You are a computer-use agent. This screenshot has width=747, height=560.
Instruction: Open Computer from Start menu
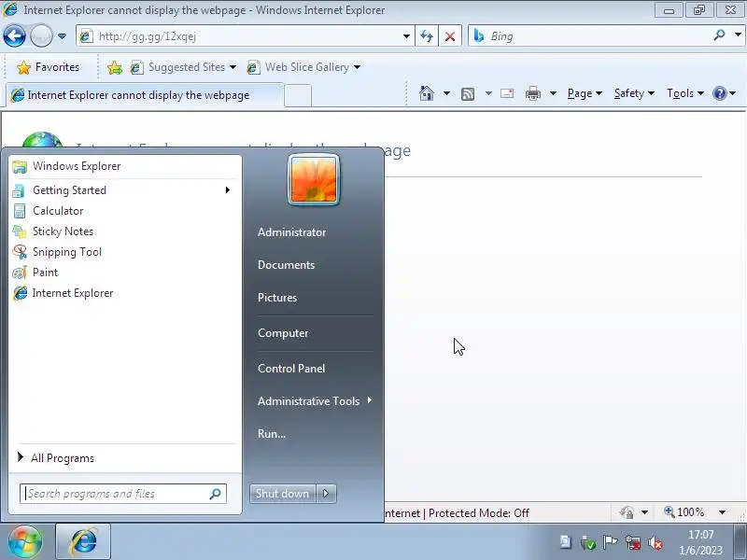(x=283, y=333)
